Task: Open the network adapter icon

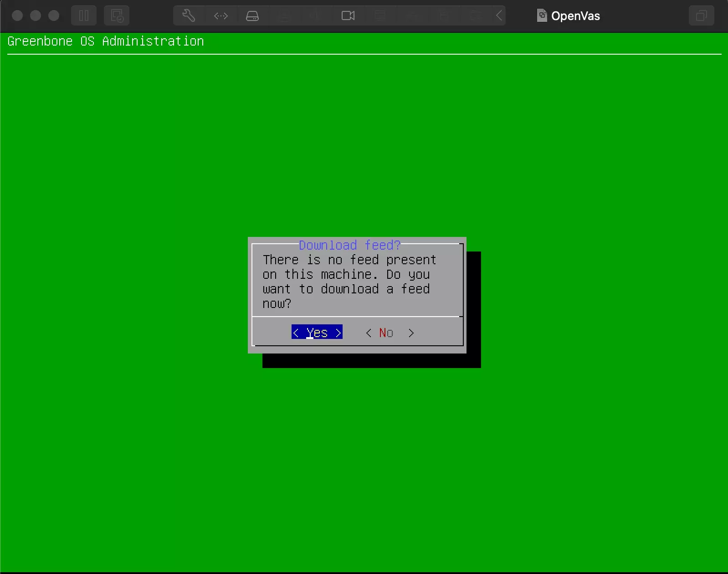Action: [220, 16]
